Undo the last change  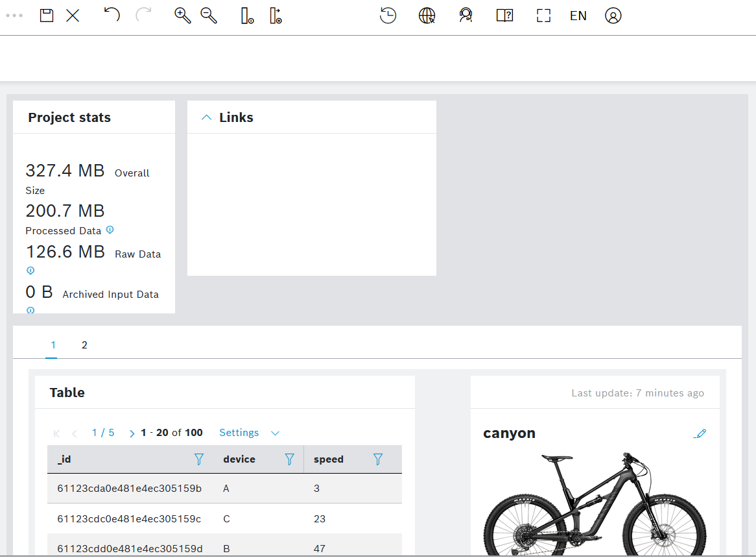(112, 15)
